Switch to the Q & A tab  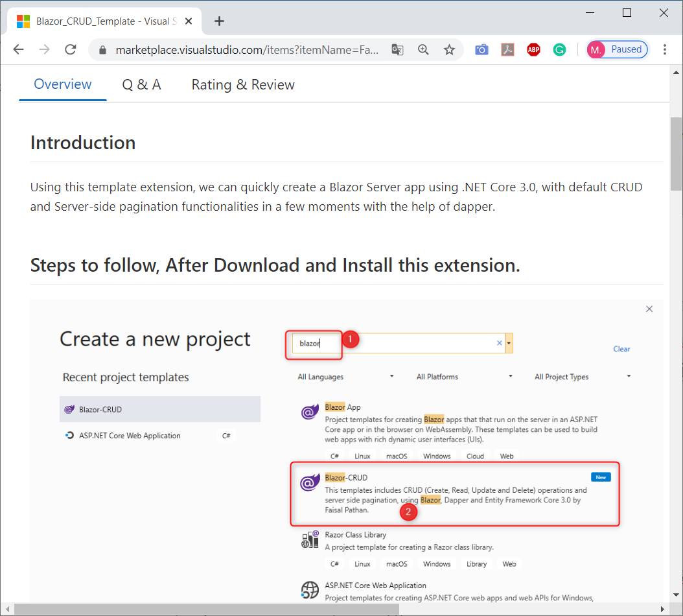pyautogui.click(x=141, y=84)
